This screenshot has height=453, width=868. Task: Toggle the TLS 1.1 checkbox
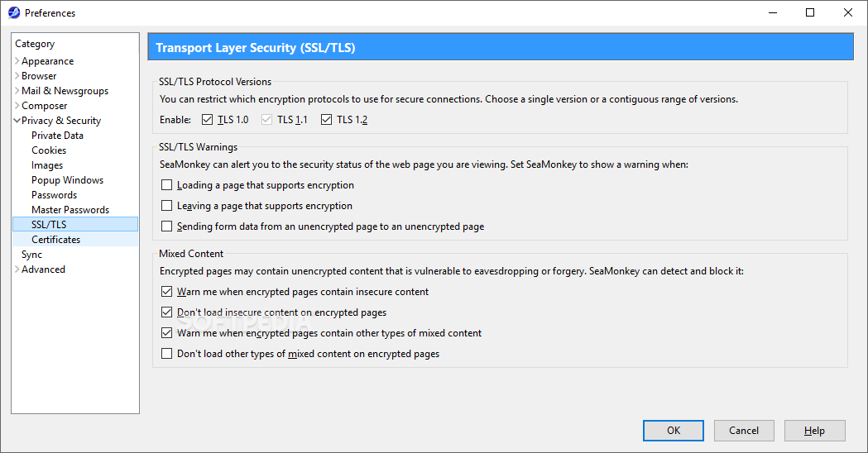pyautogui.click(x=266, y=120)
